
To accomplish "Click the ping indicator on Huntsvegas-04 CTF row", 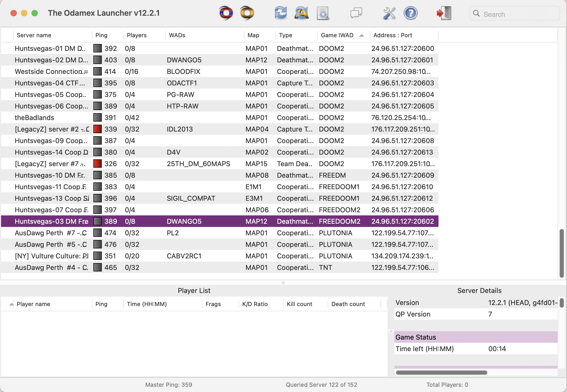I will [98, 83].
